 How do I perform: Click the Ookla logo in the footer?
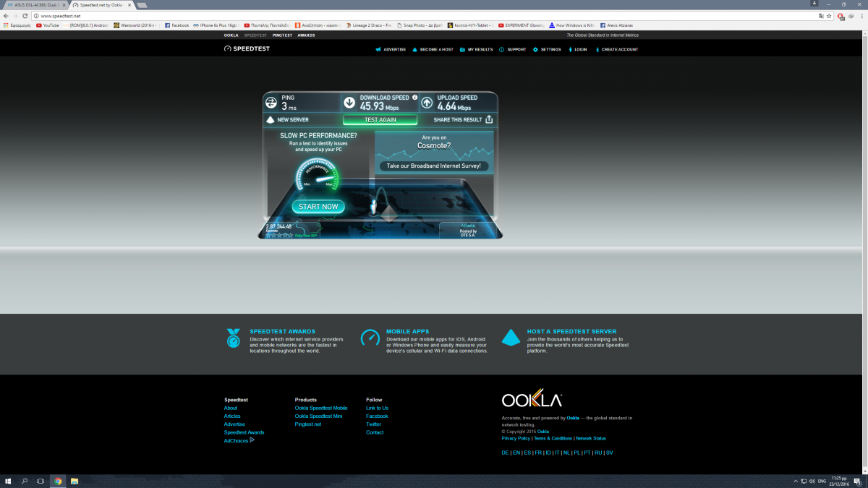pyautogui.click(x=532, y=400)
